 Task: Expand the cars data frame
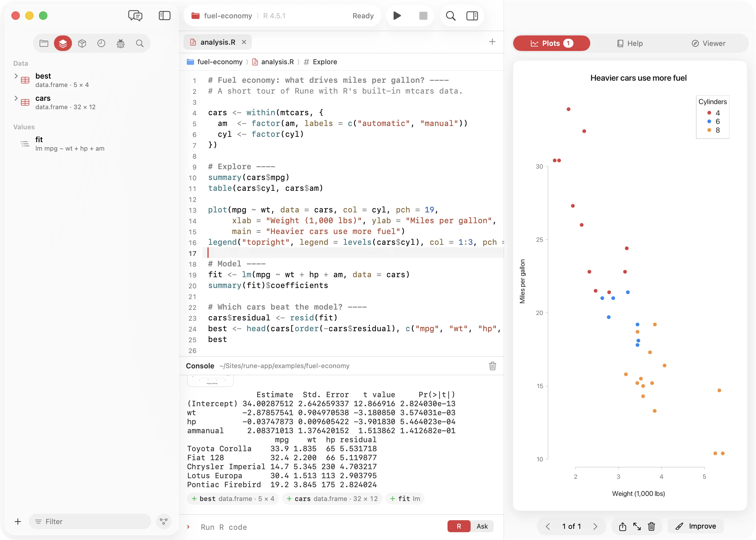(x=16, y=98)
